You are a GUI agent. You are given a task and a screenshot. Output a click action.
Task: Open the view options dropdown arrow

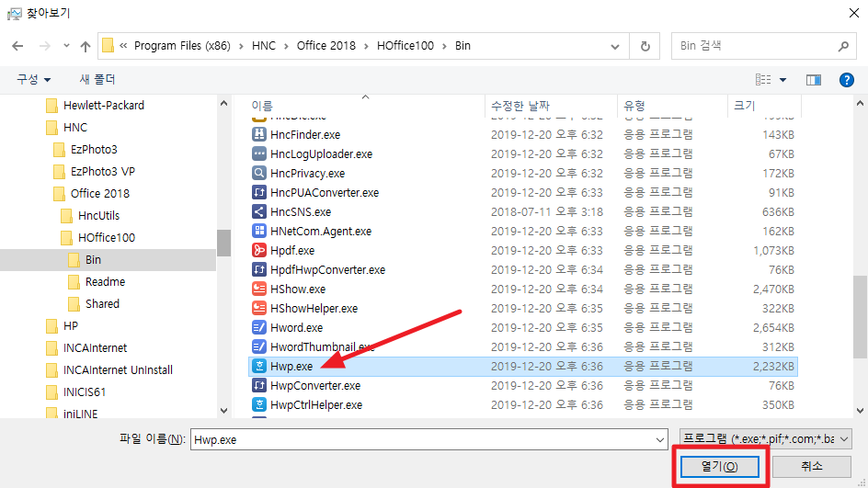(782, 80)
